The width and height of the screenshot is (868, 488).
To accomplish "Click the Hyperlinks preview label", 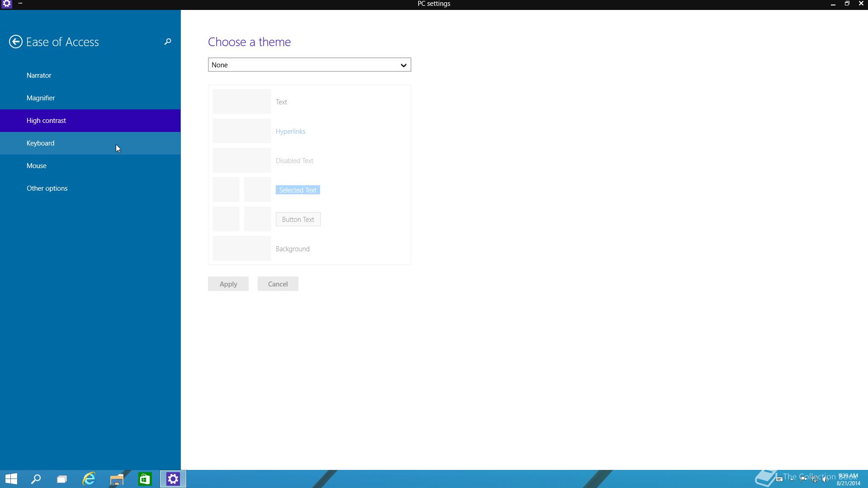I will [291, 131].
